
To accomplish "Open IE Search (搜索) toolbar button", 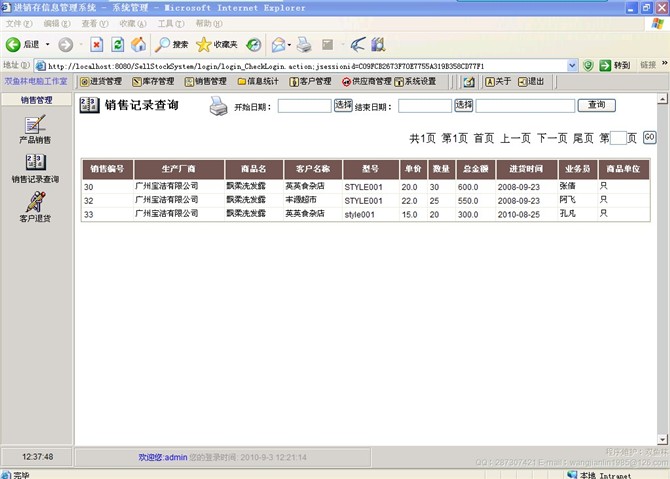I will click(x=171, y=44).
